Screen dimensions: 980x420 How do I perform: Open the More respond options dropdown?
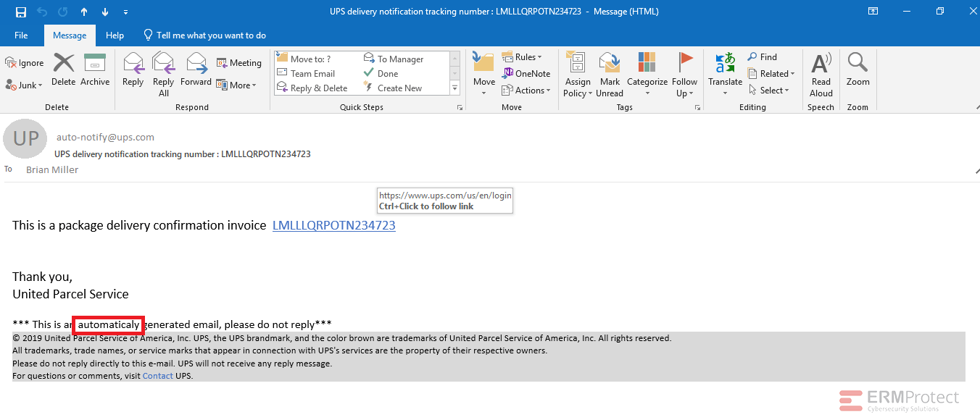click(x=237, y=85)
